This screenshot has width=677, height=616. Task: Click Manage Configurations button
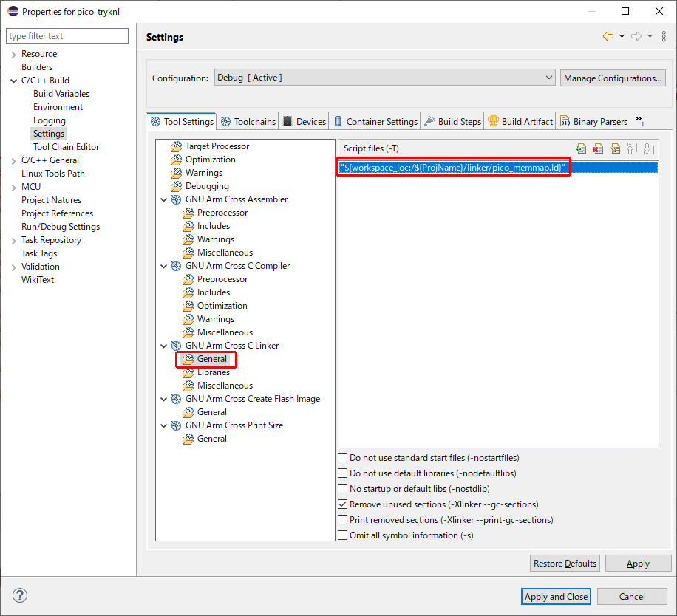coord(613,78)
